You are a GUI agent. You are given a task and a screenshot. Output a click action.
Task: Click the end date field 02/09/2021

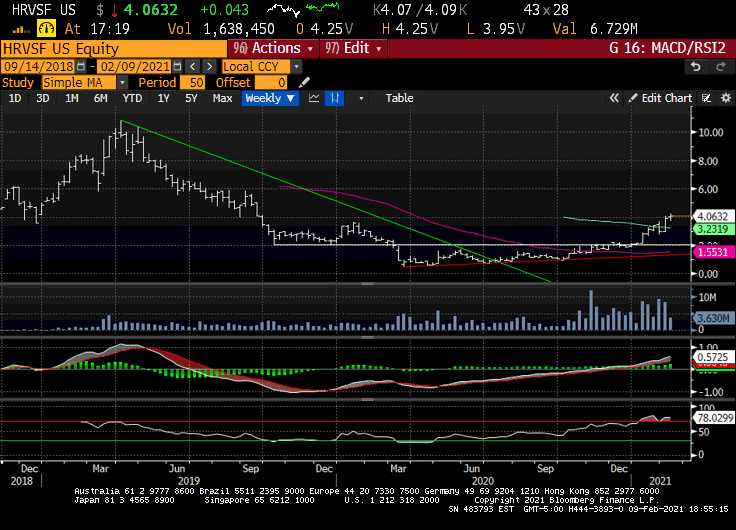point(135,67)
